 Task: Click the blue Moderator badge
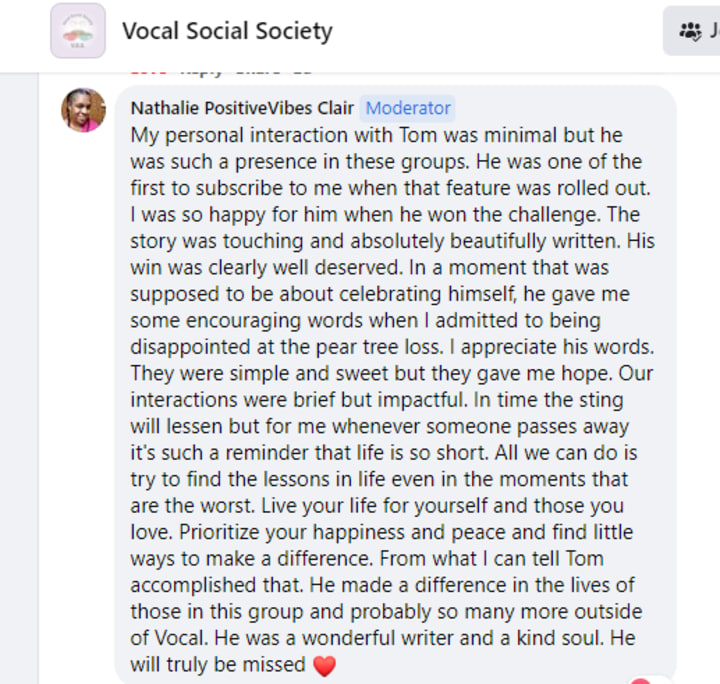point(408,108)
